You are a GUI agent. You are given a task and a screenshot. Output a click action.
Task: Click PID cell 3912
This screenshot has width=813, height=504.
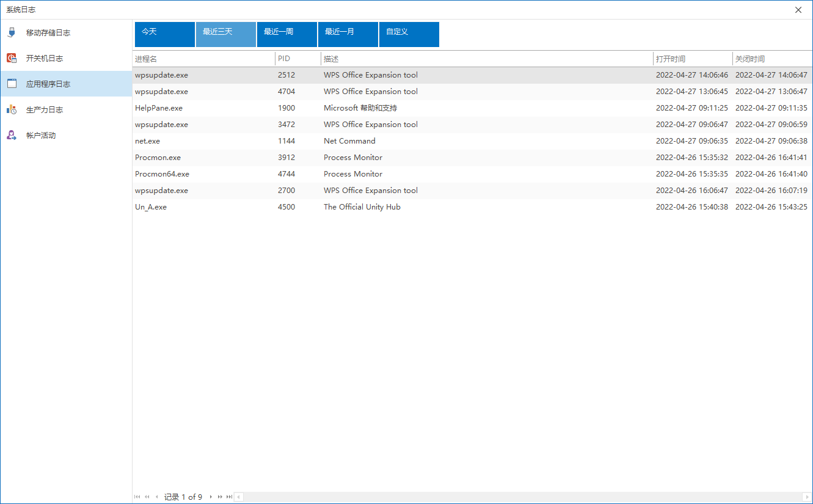pos(286,158)
